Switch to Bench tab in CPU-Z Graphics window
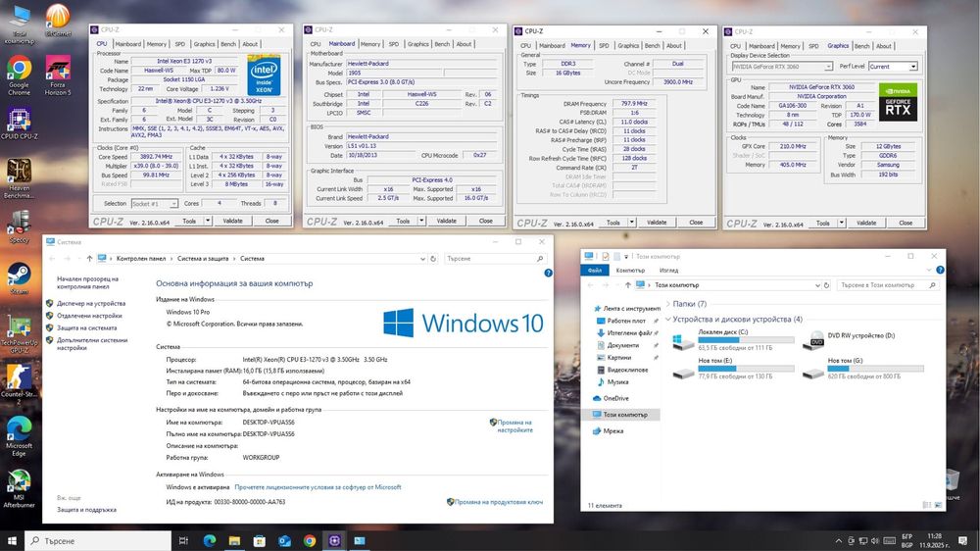This screenshot has width=980, height=551. point(861,46)
